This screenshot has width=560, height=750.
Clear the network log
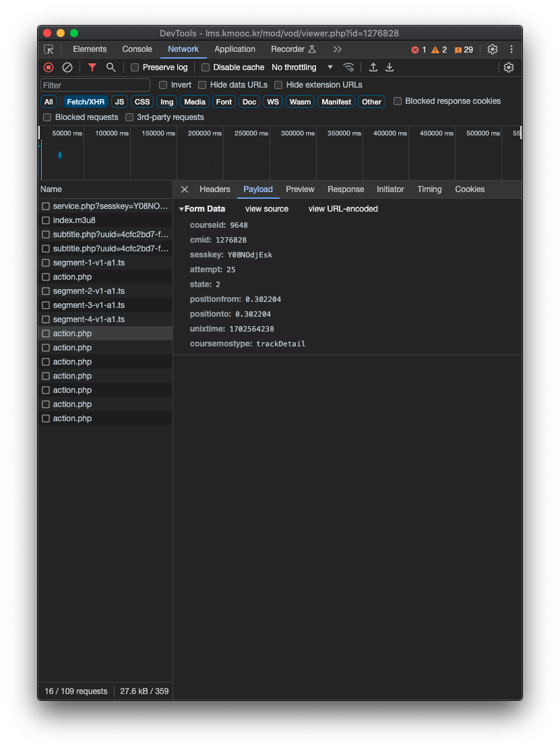coord(67,67)
